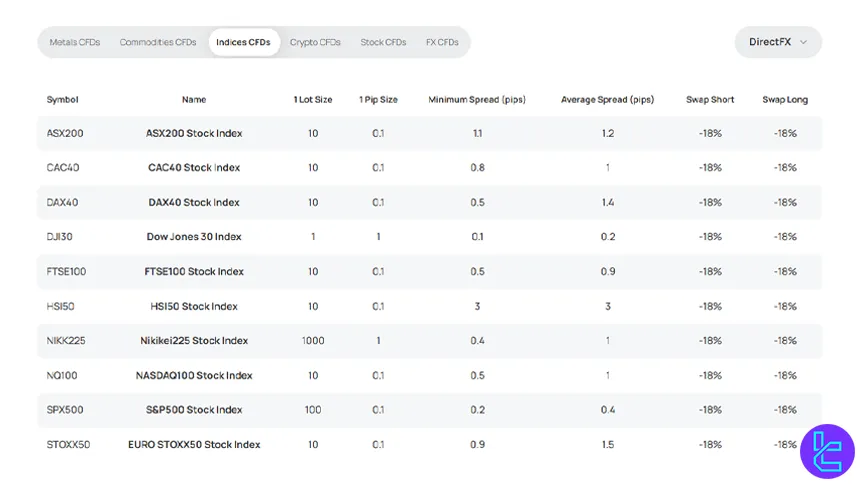Click the Nikikei225 Stock Index name

194,340
